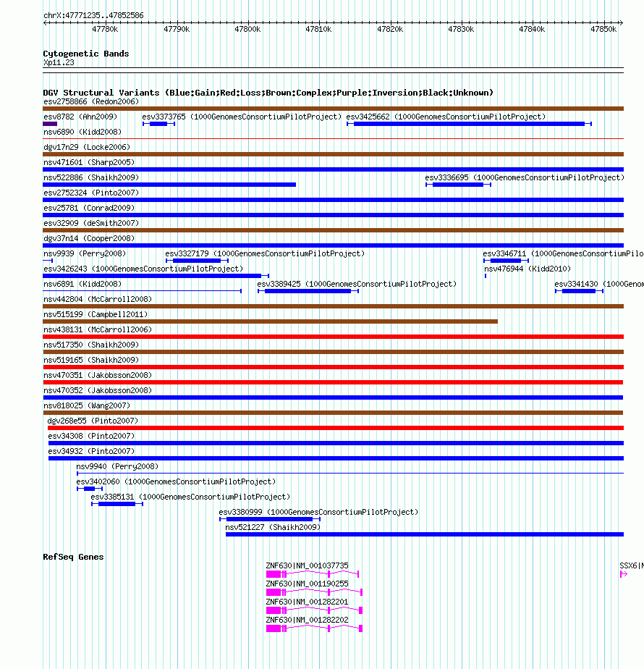Click dgv268e55 (Pinto2007) label
The width and height of the screenshot is (644, 669).
(x=93, y=421)
